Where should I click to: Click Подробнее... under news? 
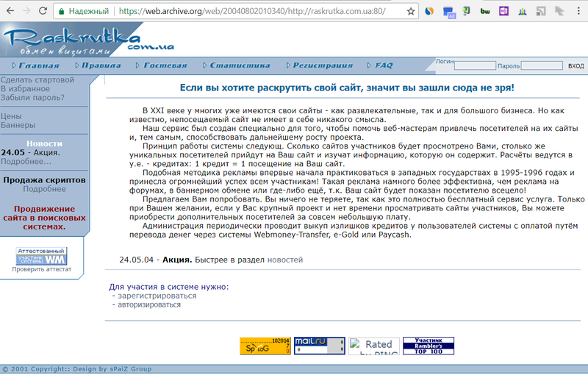click(26, 161)
